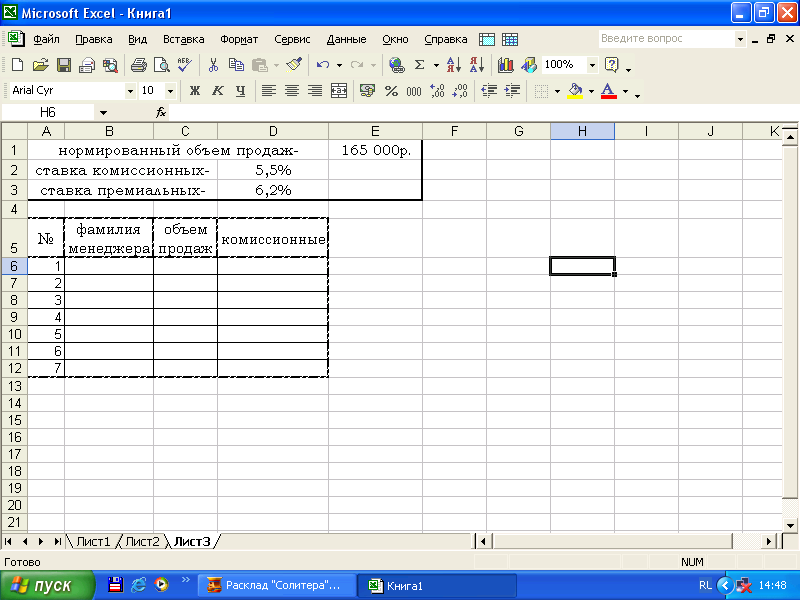Click the Print icon in the toolbar
Screen dimensions: 800x600
[138, 65]
